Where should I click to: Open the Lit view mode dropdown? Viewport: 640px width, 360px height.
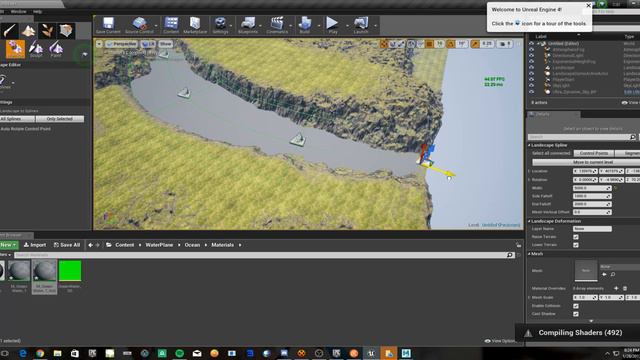tap(148, 44)
